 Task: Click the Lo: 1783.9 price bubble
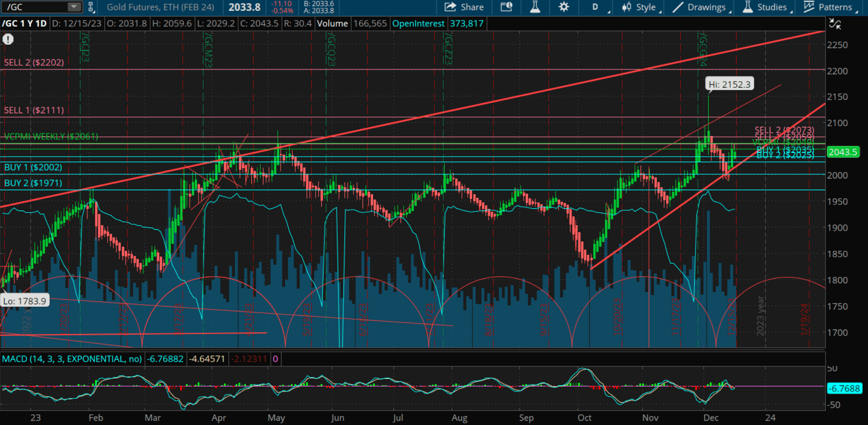(25, 301)
